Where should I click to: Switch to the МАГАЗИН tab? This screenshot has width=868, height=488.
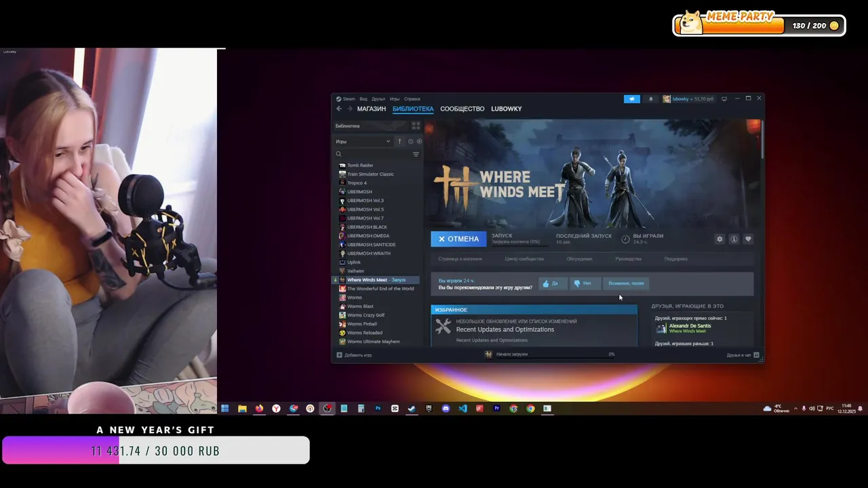coord(372,108)
